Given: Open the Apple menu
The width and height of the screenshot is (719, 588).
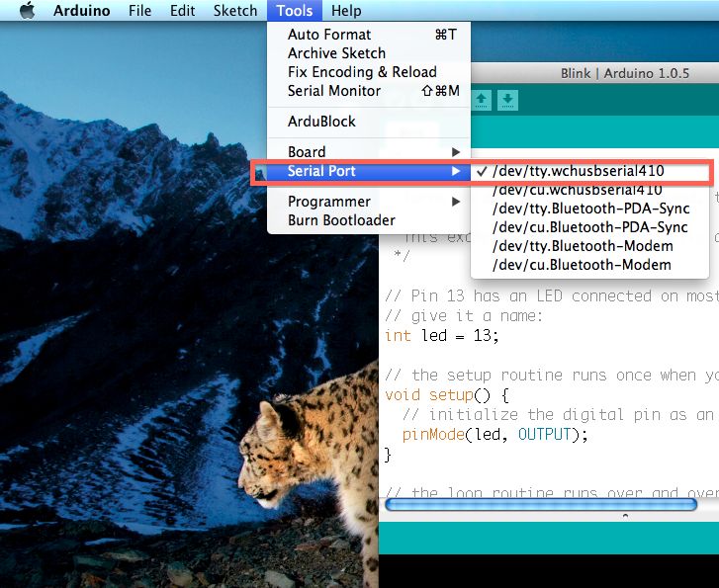Looking at the screenshot, I should click(28, 10).
